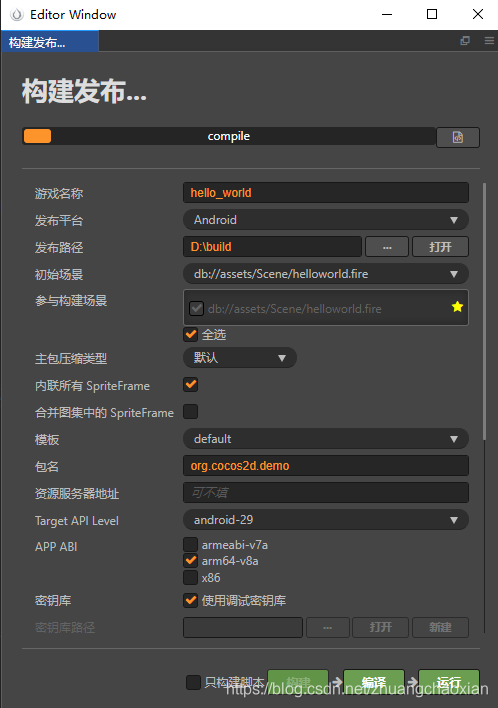
Task: Open the 默认 compression type dropdown
Action: [240, 358]
